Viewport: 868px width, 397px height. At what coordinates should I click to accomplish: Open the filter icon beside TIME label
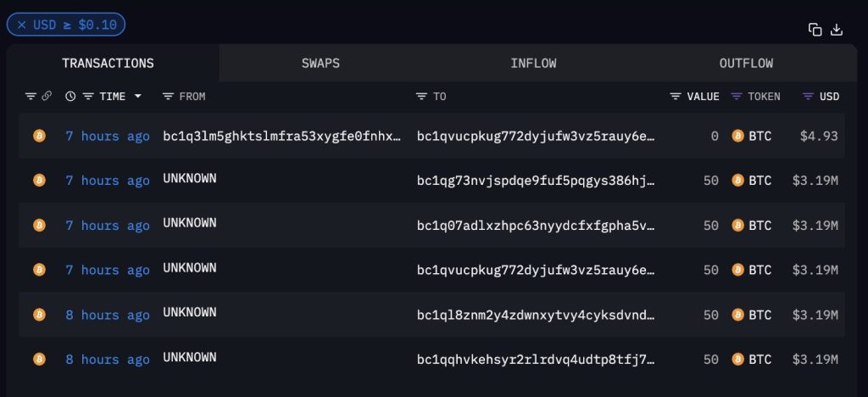(88, 97)
